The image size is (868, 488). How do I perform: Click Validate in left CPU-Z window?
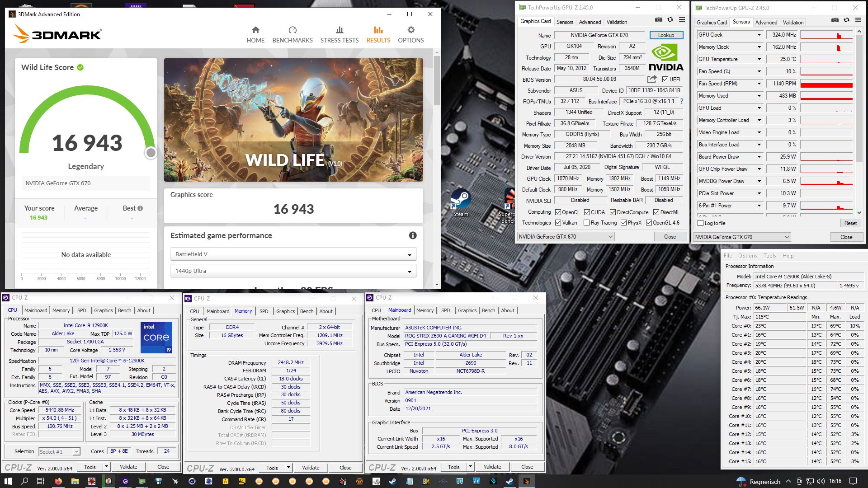[128, 467]
